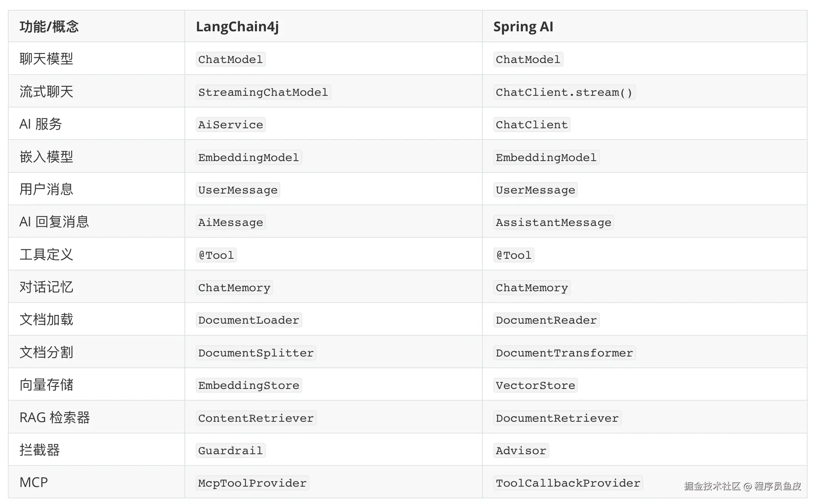Screen dimensions: 814x504
Task: Click the EmbeddingStore code label
Action: point(249,386)
